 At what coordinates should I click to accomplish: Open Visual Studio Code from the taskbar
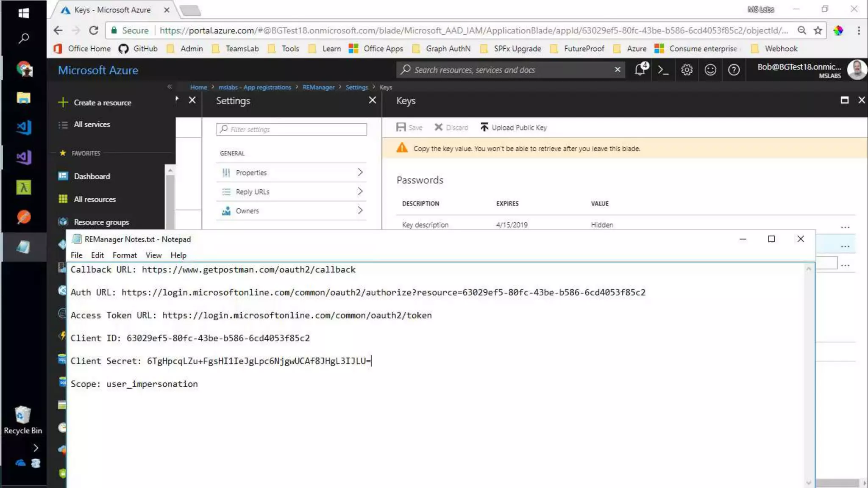(x=24, y=128)
